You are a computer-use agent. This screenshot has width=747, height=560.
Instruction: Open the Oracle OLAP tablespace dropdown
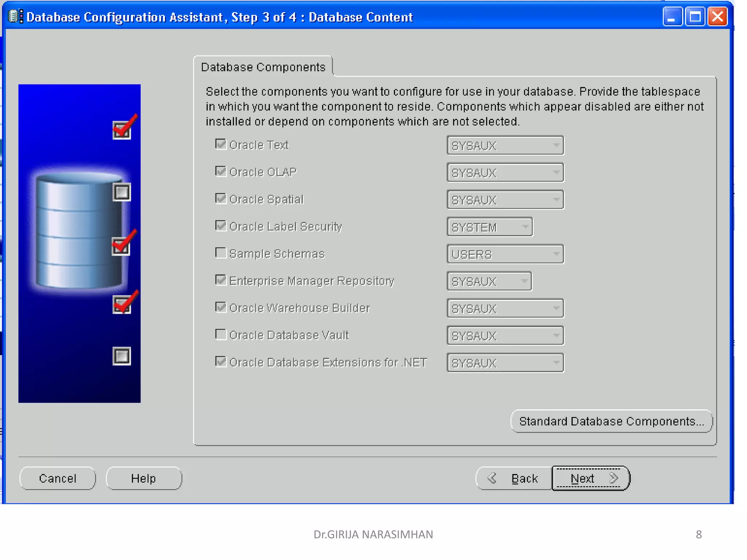(505, 172)
